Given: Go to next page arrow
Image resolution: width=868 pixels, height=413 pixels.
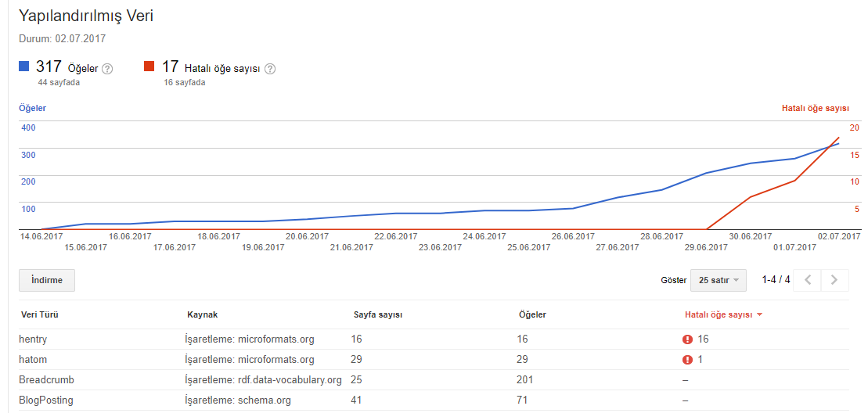Looking at the screenshot, I should (835, 280).
